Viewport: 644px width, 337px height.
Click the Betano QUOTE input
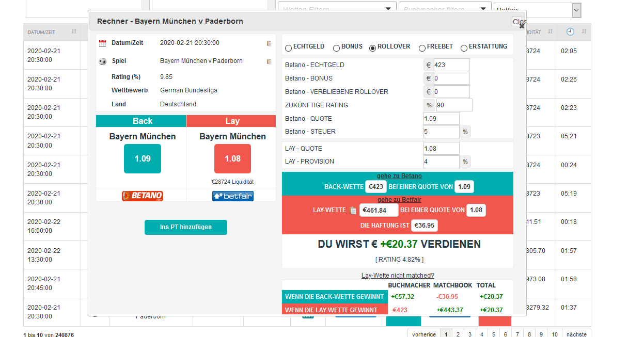pyautogui.click(x=442, y=119)
